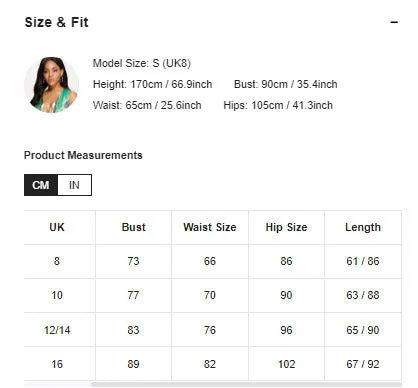Collapse the Size & Fit section
418x388 pixels.
[394, 22]
